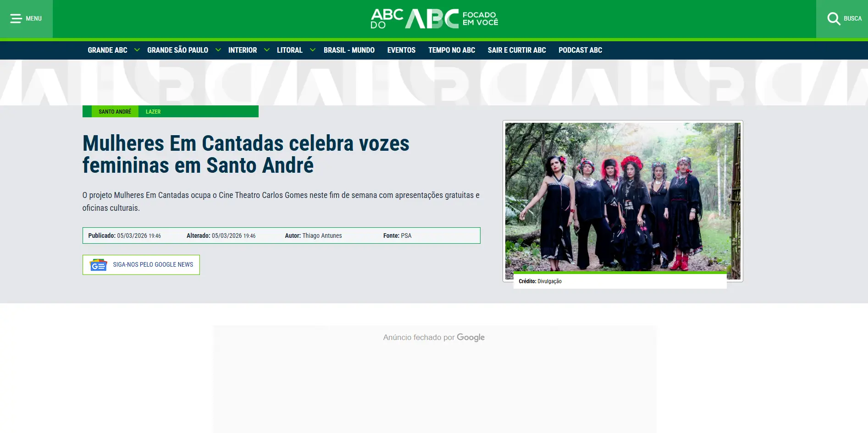Screen dimensions: 868x433
Task: Open the LITORAL dropdown menu
Action: (313, 50)
